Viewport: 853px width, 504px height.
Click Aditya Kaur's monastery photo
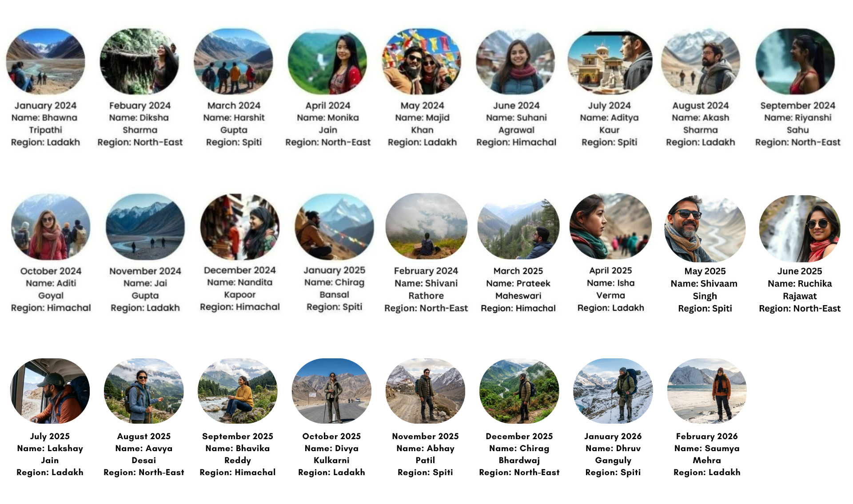tap(610, 62)
